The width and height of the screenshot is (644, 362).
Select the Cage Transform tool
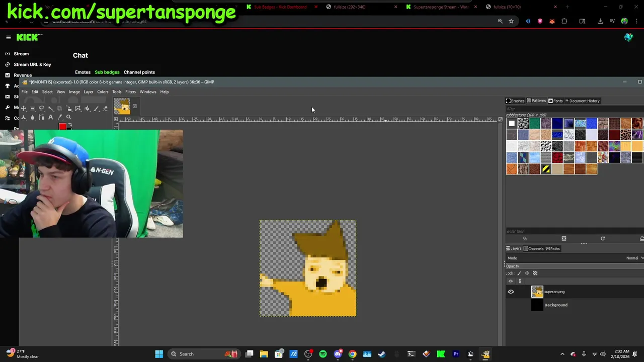click(78, 108)
